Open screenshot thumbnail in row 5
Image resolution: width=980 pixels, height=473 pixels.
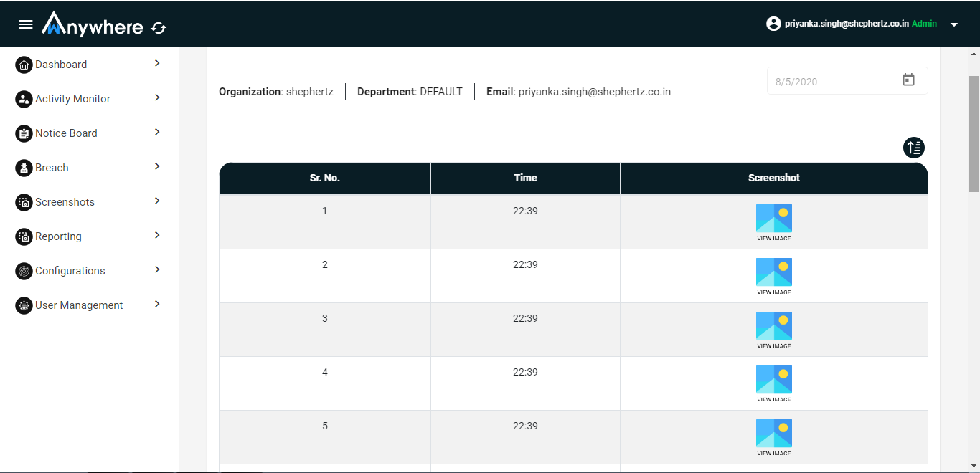point(773,436)
